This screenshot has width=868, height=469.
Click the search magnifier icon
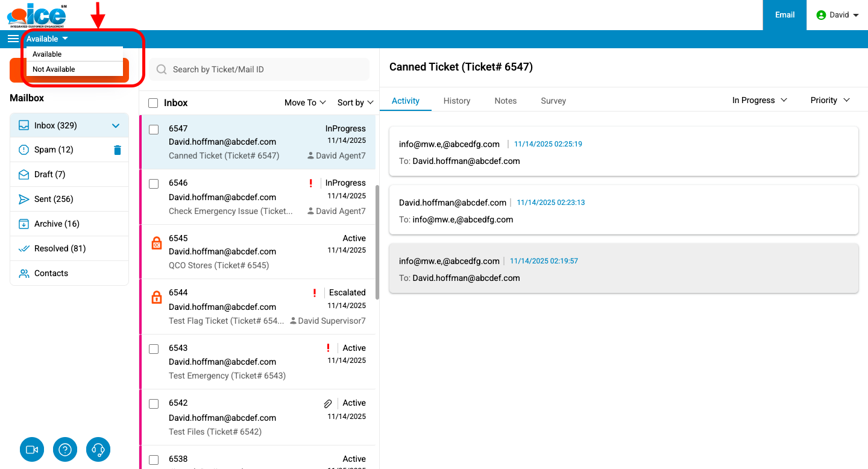point(162,69)
